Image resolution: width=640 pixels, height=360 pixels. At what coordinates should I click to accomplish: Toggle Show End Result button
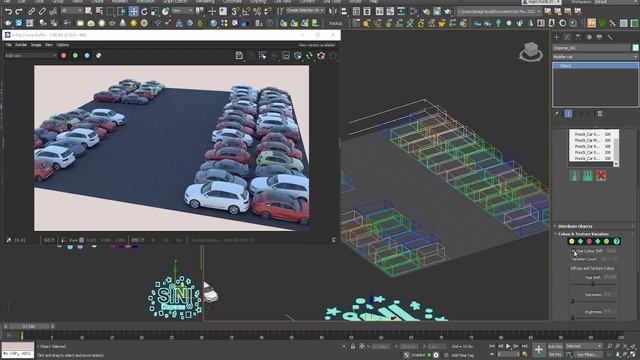[568, 114]
